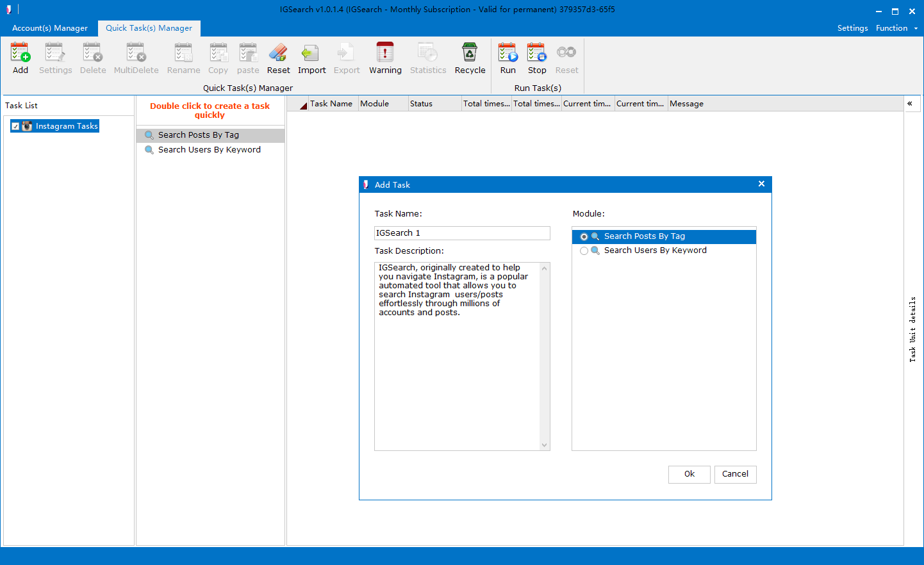Open the Function menu

tap(892, 28)
